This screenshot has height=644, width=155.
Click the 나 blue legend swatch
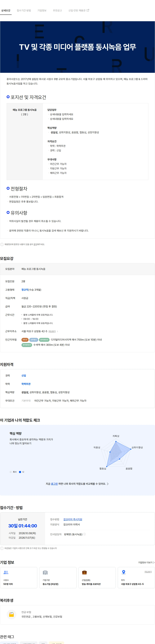point(20,472)
